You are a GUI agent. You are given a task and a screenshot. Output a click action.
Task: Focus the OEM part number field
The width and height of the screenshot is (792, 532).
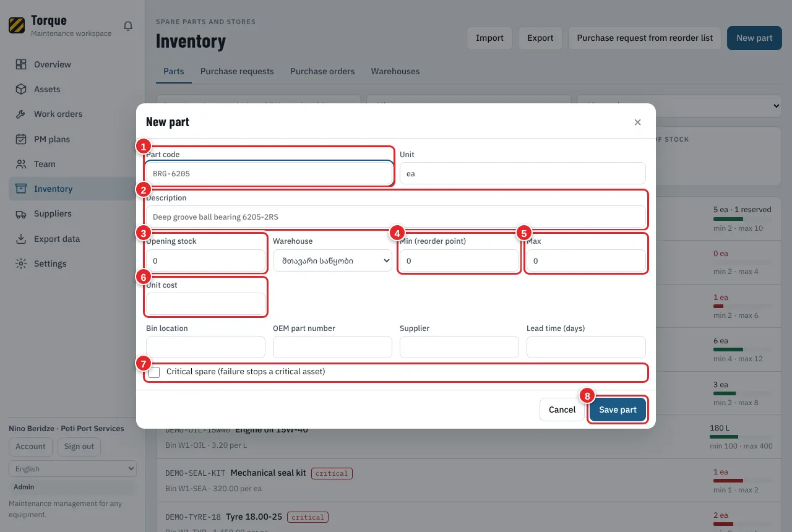click(x=332, y=347)
